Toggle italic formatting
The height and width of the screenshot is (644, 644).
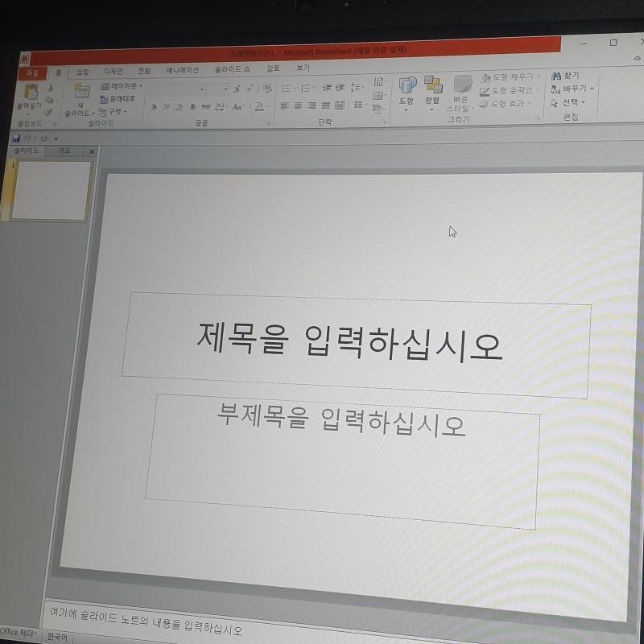pos(166,107)
